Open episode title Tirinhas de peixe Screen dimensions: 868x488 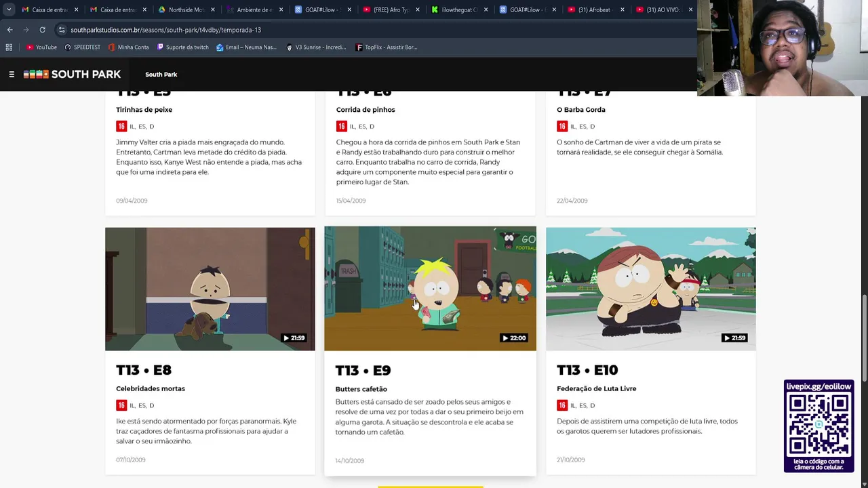point(144,109)
